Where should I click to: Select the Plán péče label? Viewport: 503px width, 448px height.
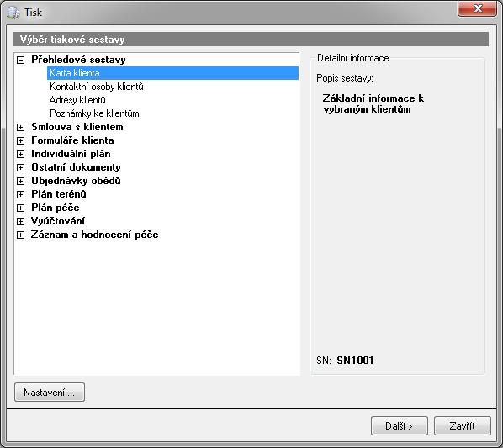tap(56, 208)
